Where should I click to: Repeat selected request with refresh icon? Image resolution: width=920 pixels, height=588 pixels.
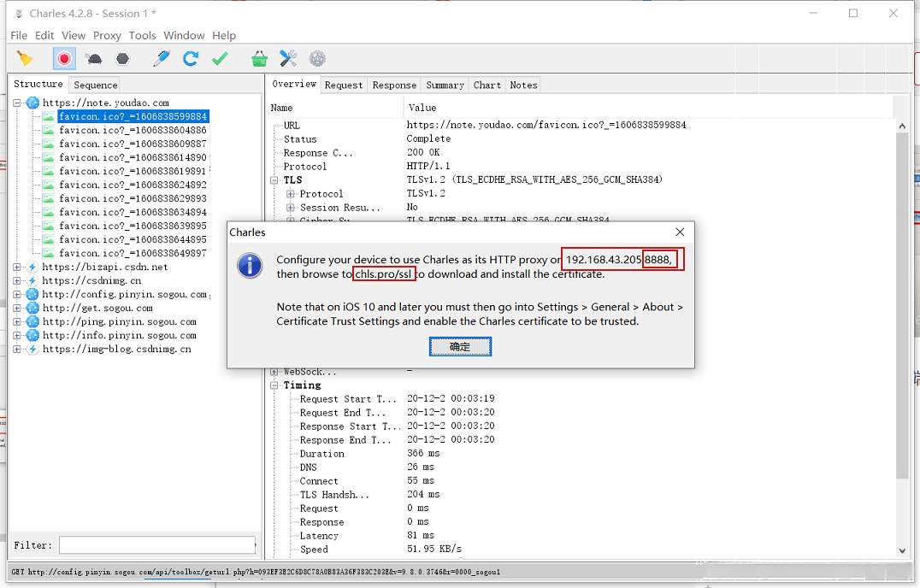click(190, 59)
